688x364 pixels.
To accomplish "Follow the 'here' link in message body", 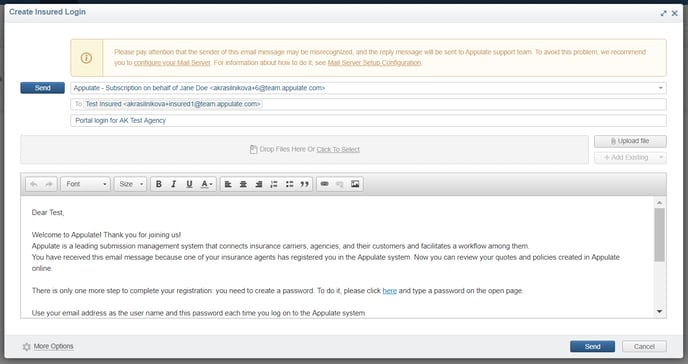I will tap(390, 291).
